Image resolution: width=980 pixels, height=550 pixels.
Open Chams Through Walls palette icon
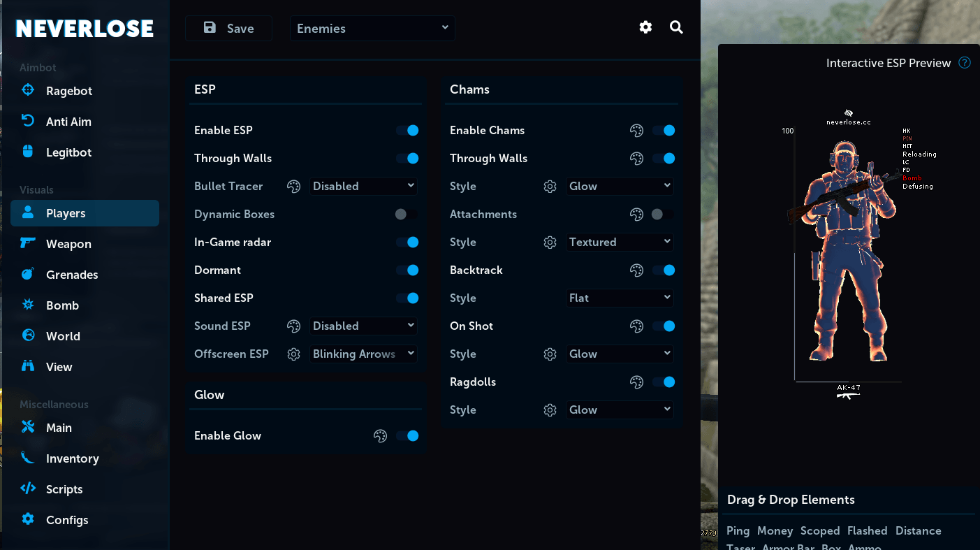coord(636,159)
